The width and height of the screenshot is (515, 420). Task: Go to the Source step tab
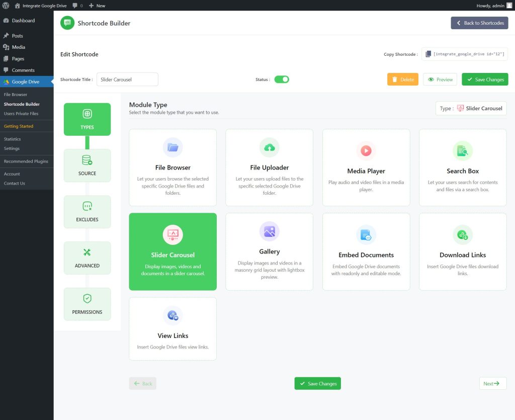pos(87,165)
